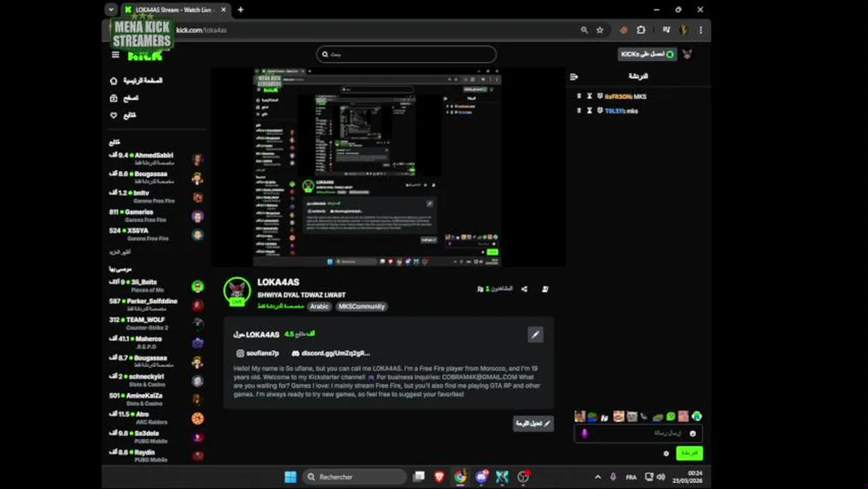Click the icon right of share
868x489 pixels.
tap(545, 289)
